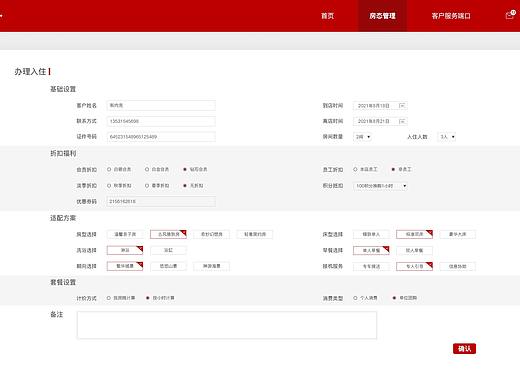The width and height of the screenshot is (520, 390).
Task: Choose the selected middle 床型选择 option
Action: click(414, 234)
